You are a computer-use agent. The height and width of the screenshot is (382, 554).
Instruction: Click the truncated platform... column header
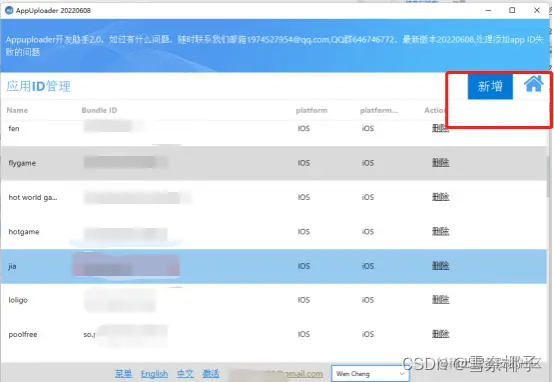[379, 110]
